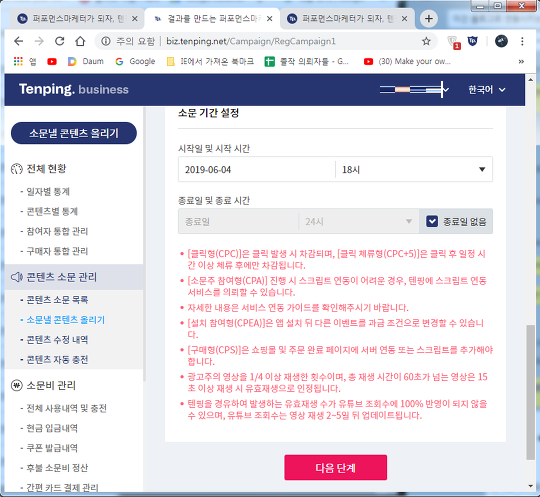Open '현금 입금내역' in sidebar
540x497 pixels.
pos(52,428)
